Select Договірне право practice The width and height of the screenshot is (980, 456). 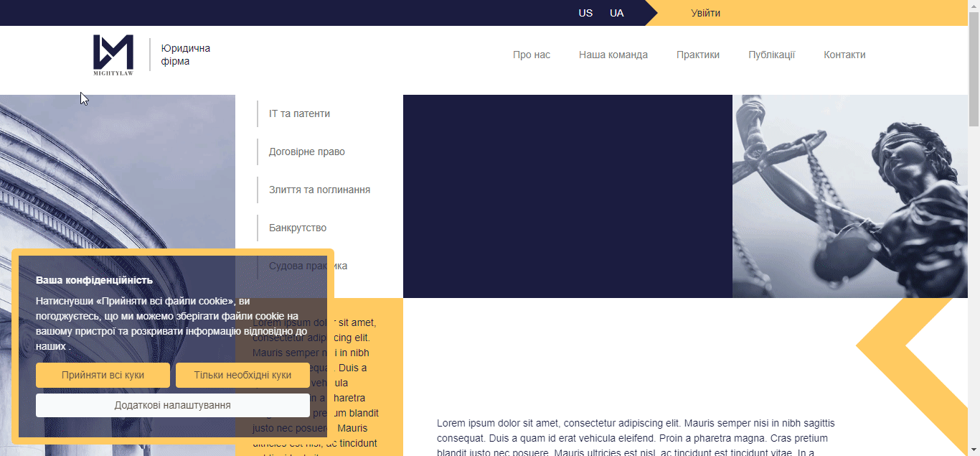(x=307, y=152)
